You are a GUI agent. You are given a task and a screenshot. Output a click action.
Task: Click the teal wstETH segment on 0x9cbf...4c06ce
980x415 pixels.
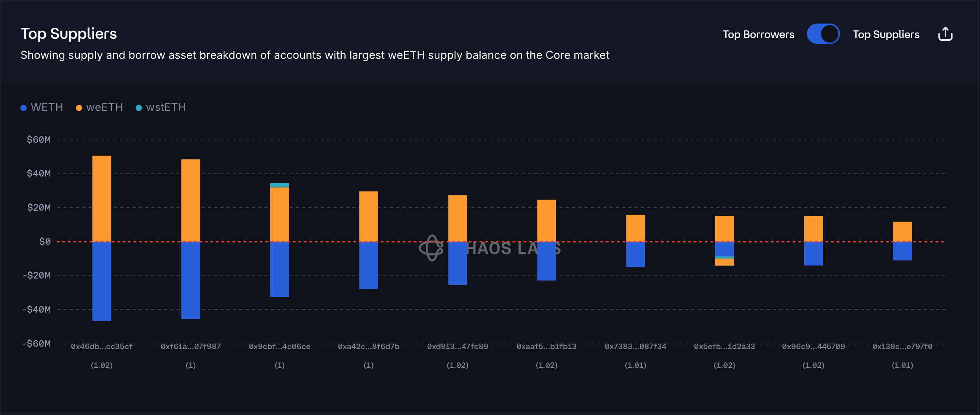pyautogui.click(x=280, y=185)
